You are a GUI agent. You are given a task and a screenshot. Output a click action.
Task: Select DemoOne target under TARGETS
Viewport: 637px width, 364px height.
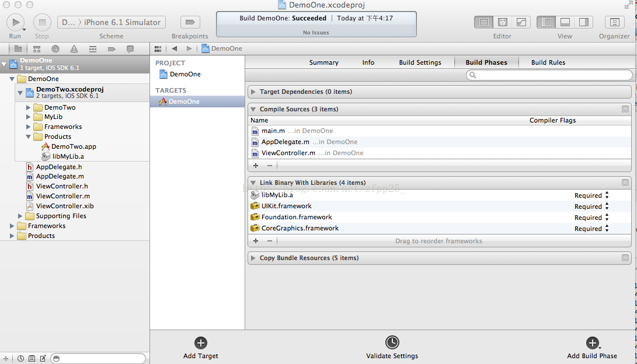tap(197, 101)
